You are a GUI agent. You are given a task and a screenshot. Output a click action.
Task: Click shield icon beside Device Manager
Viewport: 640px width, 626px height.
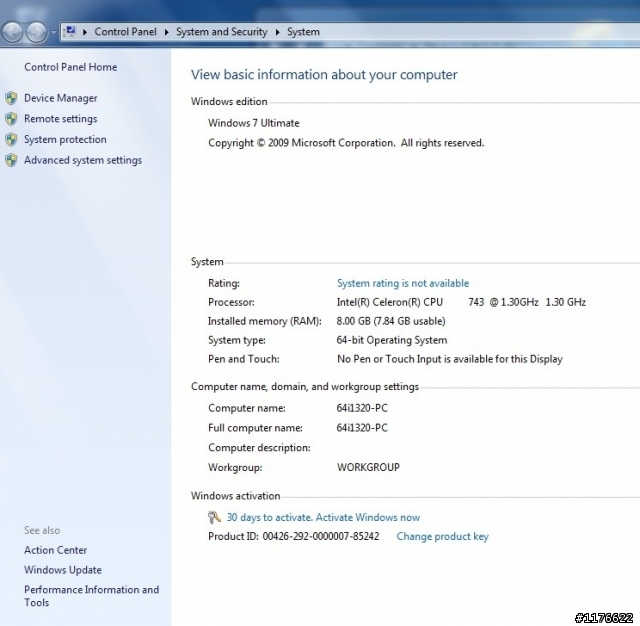pyautogui.click(x=11, y=98)
